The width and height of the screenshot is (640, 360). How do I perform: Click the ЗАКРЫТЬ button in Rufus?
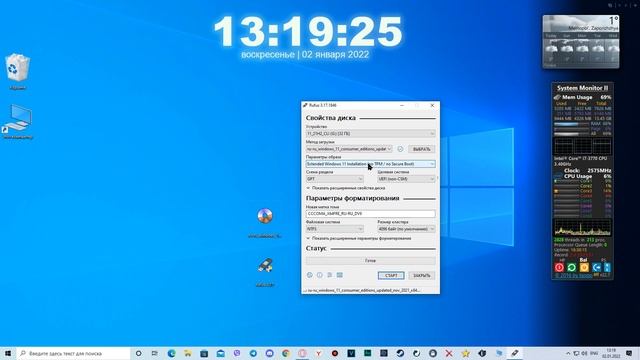click(422, 276)
